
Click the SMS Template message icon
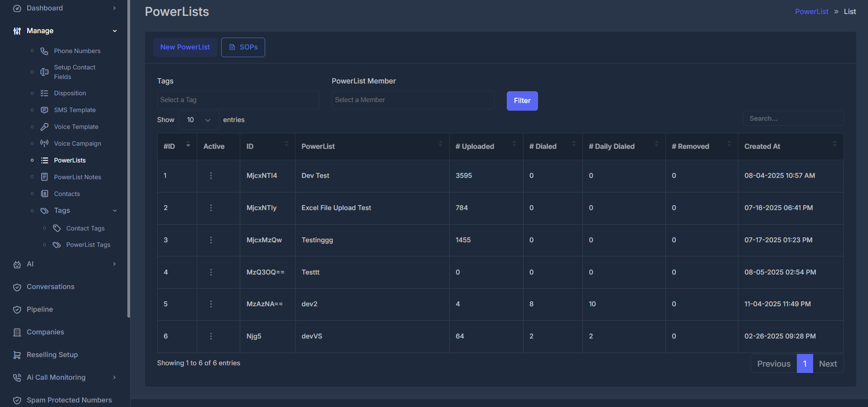44,110
